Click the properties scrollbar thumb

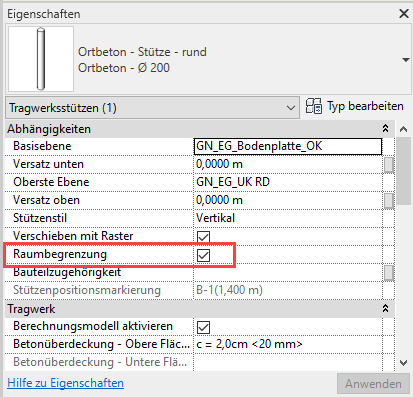coord(404,171)
